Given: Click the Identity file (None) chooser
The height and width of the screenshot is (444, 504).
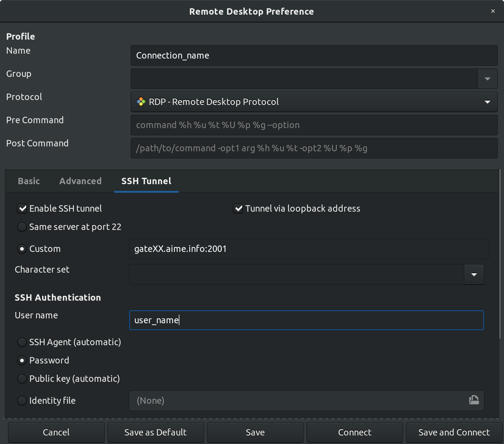Looking at the screenshot, I should pyautogui.click(x=307, y=401).
